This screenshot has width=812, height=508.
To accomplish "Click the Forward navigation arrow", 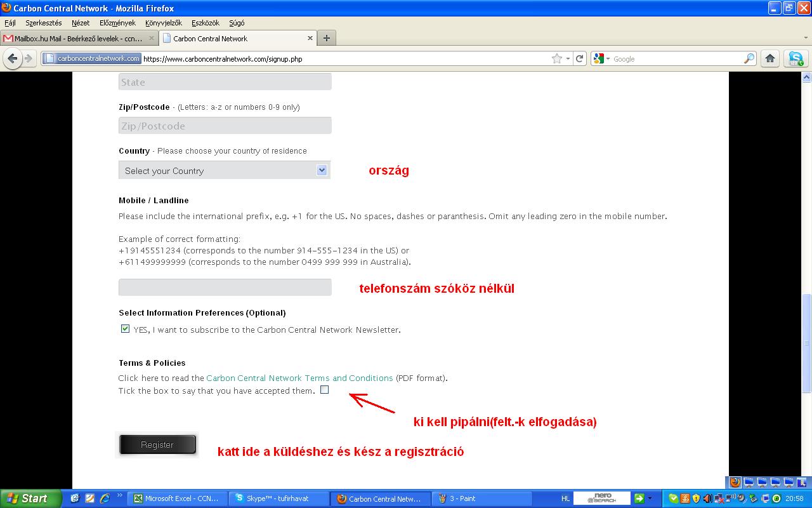I will (29, 58).
